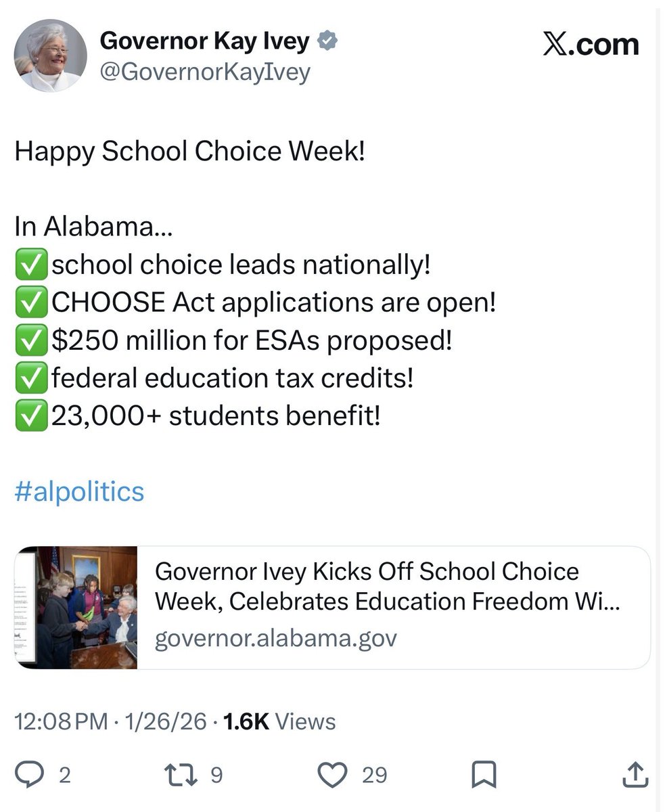The height and width of the screenshot is (812, 665).
Task: Like the post with heart icon
Action: (x=332, y=774)
